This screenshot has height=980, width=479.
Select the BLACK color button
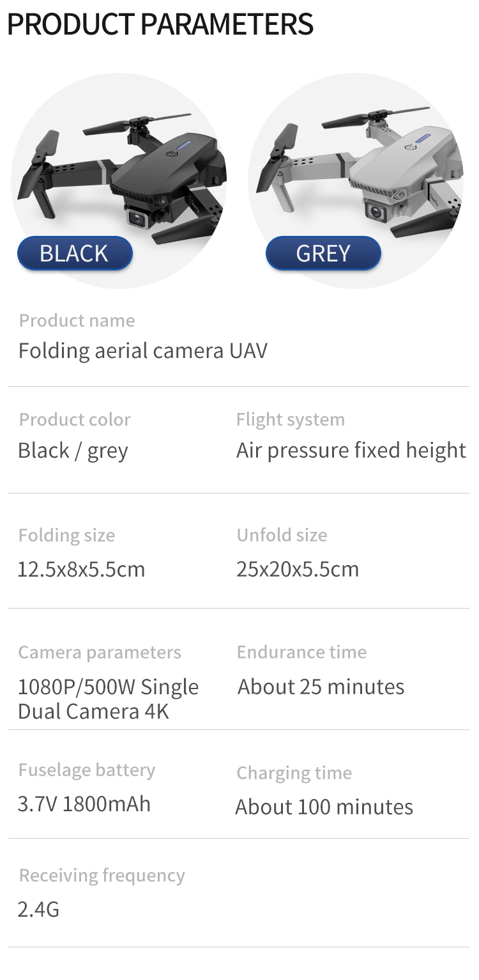click(x=75, y=254)
